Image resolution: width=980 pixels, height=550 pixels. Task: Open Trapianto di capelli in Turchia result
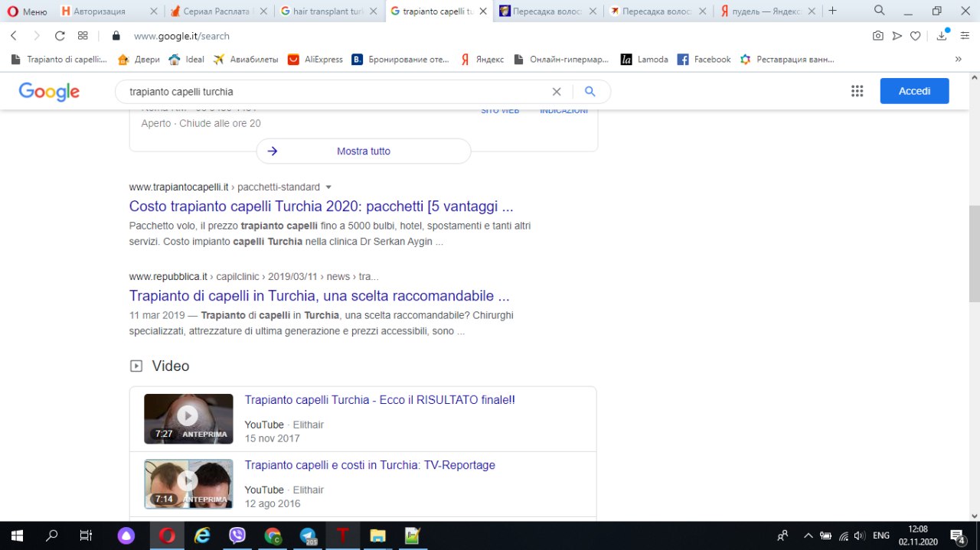(x=319, y=296)
